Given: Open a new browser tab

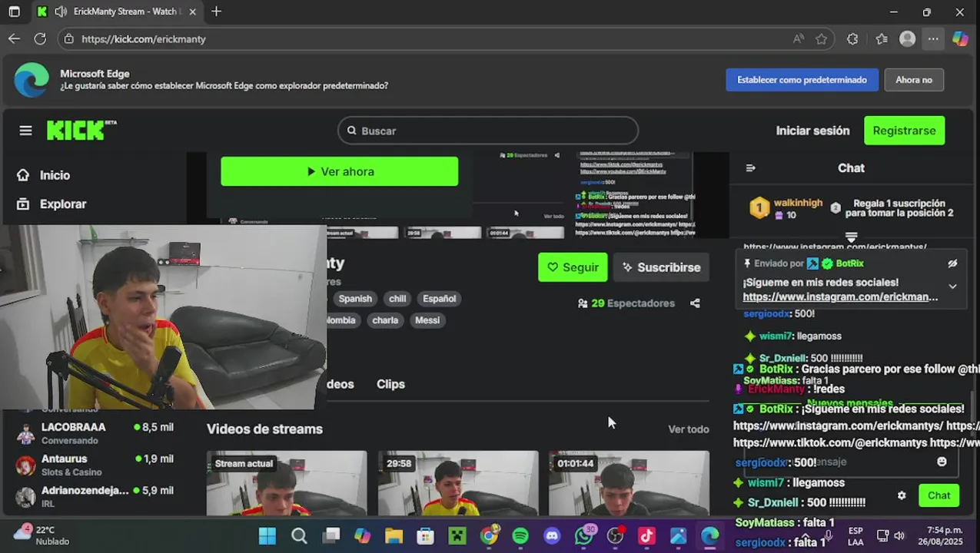Looking at the screenshot, I should point(216,12).
